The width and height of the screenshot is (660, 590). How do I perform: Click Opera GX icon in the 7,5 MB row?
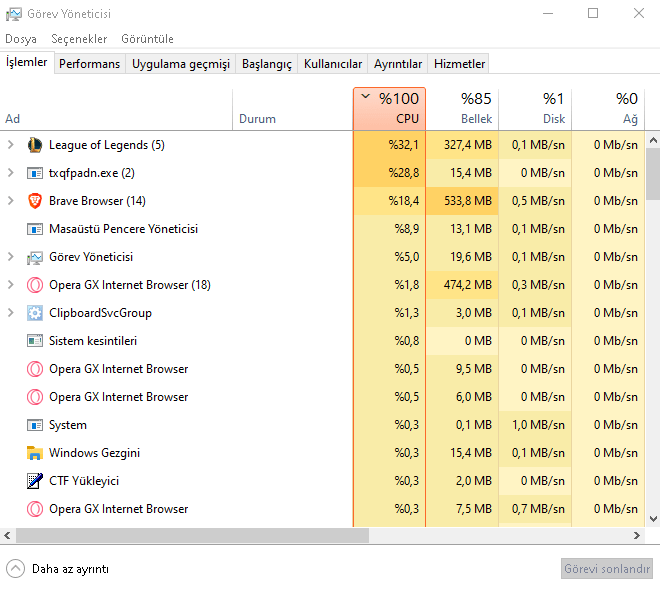35,509
